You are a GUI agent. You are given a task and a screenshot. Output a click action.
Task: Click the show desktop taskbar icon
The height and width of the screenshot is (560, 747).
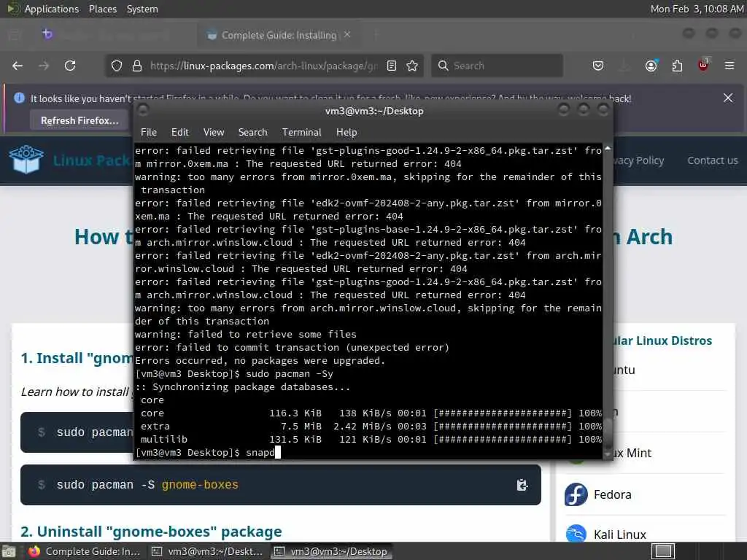9,551
